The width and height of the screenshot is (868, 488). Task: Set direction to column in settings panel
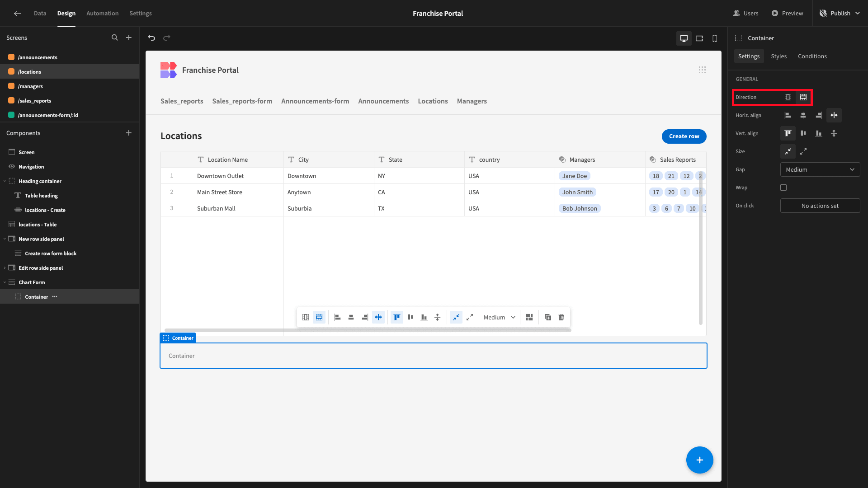788,97
